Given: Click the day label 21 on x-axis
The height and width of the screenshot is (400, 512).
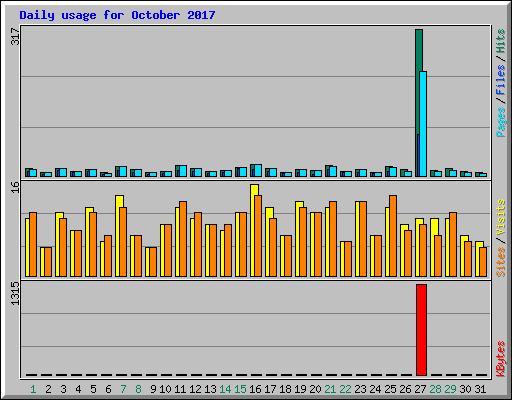Looking at the screenshot, I should 330,389.
